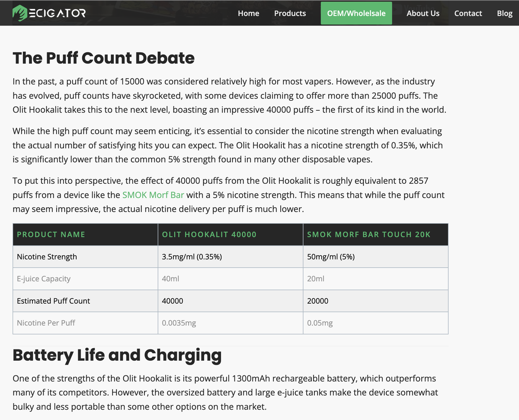Open the About Us page
The image size is (519, 420).
(x=423, y=13)
